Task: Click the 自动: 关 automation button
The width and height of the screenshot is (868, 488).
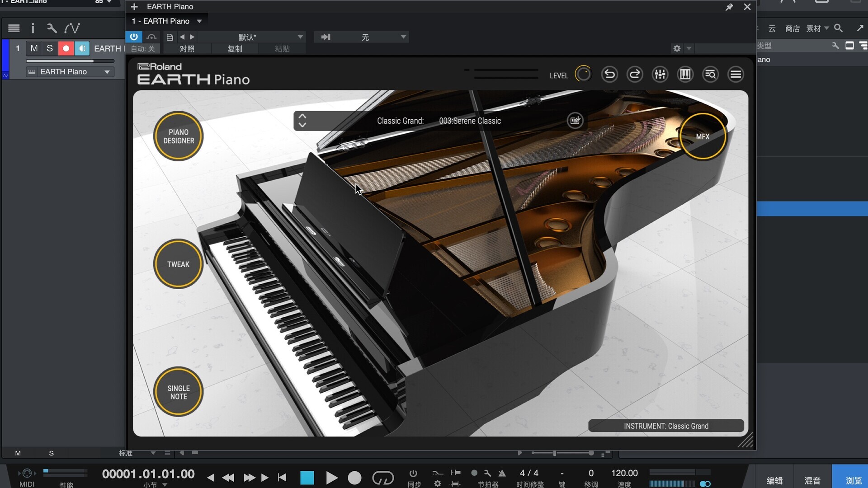Action: (143, 49)
